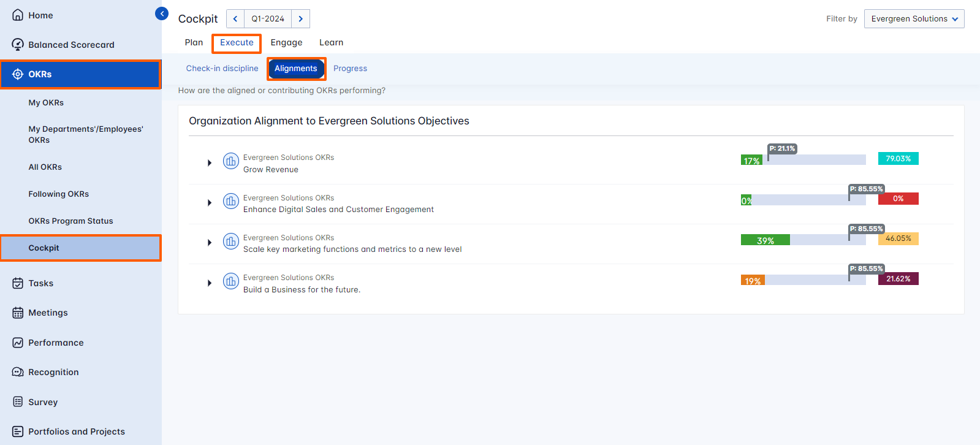Open the Portfolios and Projects icon
The width and height of the screenshot is (980, 445).
click(x=18, y=432)
